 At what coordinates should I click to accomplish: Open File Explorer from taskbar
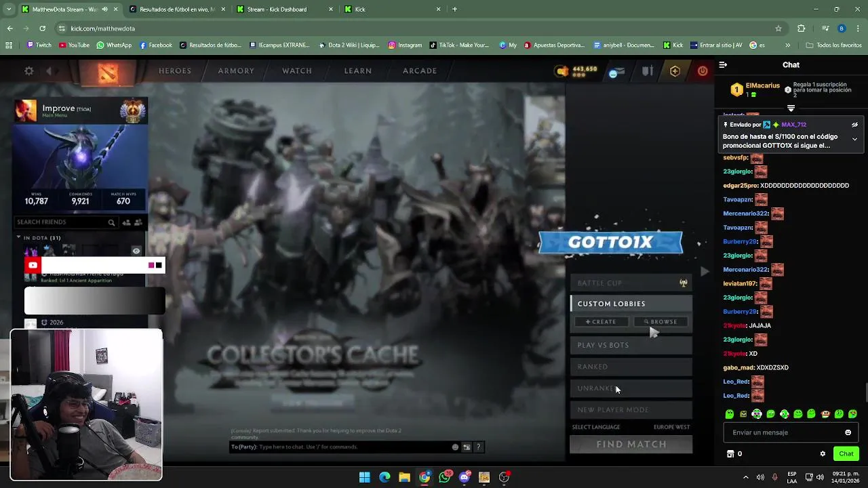(404, 477)
